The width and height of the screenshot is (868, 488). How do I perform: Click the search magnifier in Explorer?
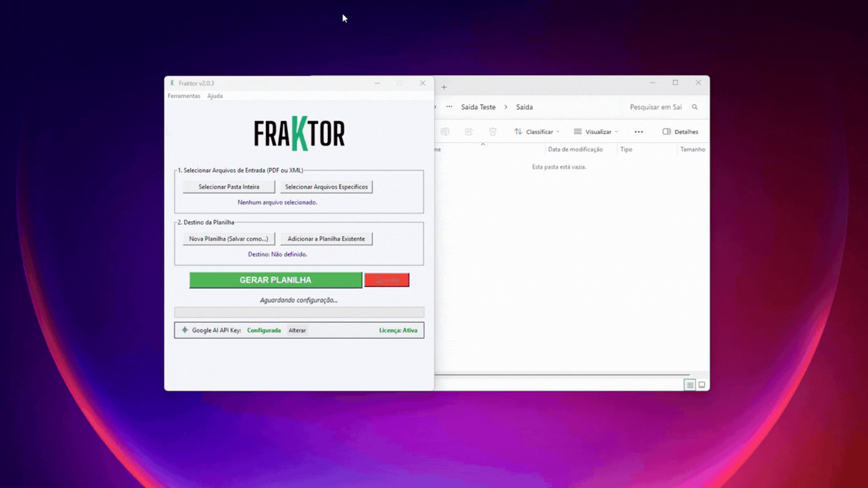695,107
